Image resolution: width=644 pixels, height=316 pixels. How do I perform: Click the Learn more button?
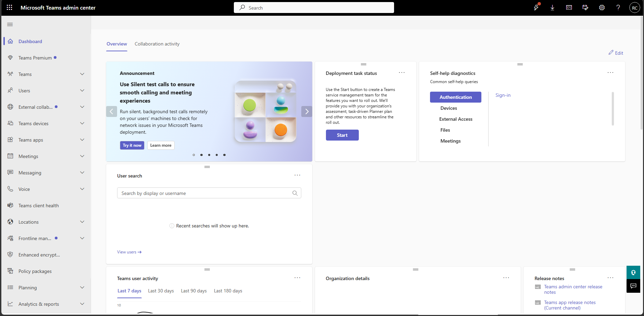click(161, 145)
